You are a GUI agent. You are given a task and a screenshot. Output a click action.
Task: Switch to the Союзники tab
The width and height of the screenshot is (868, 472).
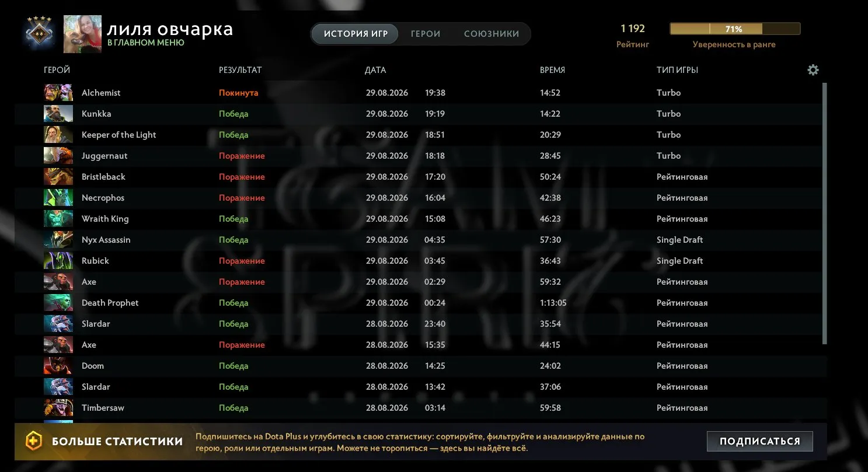pos(491,34)
